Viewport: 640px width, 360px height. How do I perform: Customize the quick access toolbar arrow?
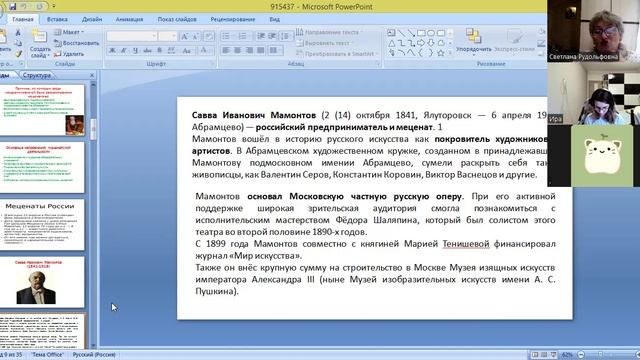[x=53, y=7]
